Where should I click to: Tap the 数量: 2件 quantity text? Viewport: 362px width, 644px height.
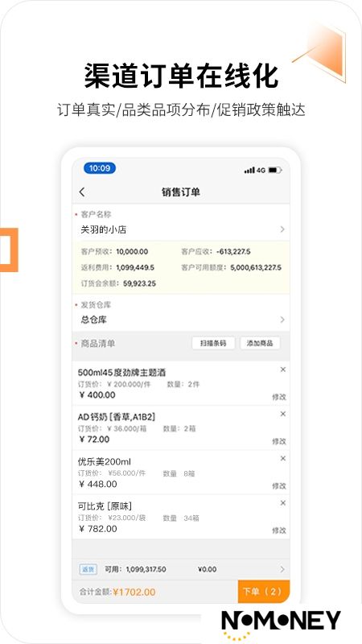point(183,385)
